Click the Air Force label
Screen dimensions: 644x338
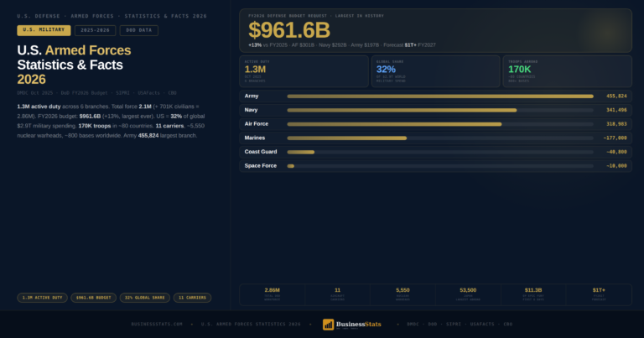pyautogui.click(x=257, y=124)
